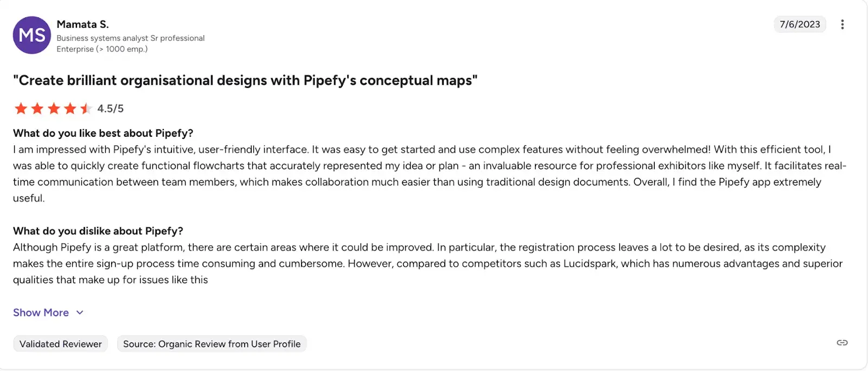Open the three-dot options menu
Viewport: 868px width, 371px height.
tap(843, 24)
